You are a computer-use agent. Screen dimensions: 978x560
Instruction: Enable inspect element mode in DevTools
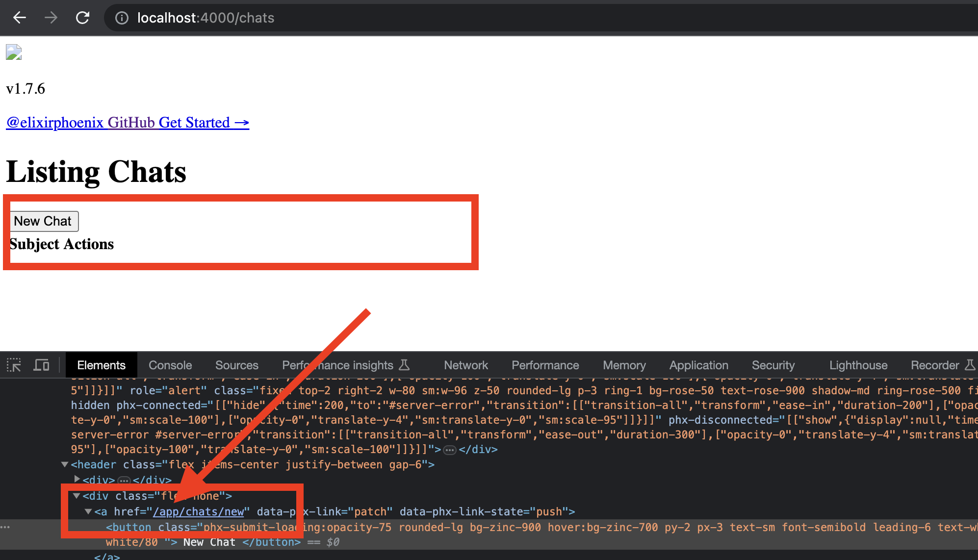[14, 365]
